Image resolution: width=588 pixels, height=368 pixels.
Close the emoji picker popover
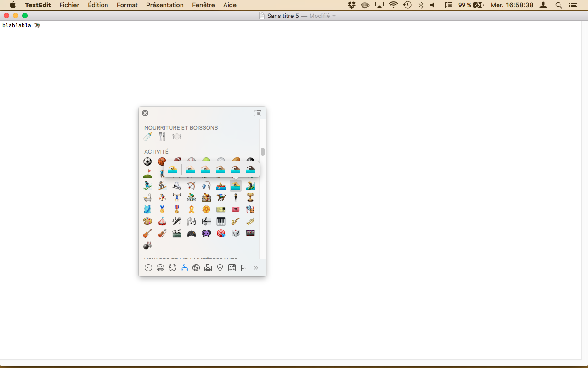(x=145, y=113)
